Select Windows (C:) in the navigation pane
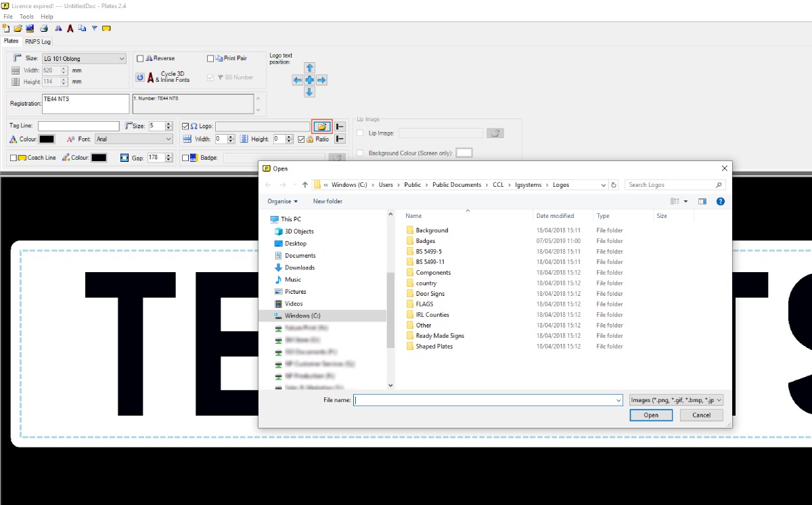The image size is (812, 505). pos(302,315)
